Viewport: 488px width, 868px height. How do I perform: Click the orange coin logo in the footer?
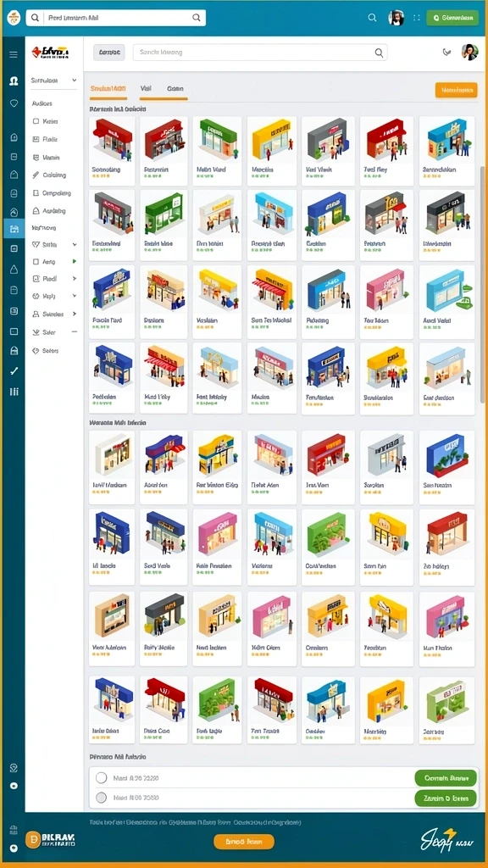(x=33, y=839)
